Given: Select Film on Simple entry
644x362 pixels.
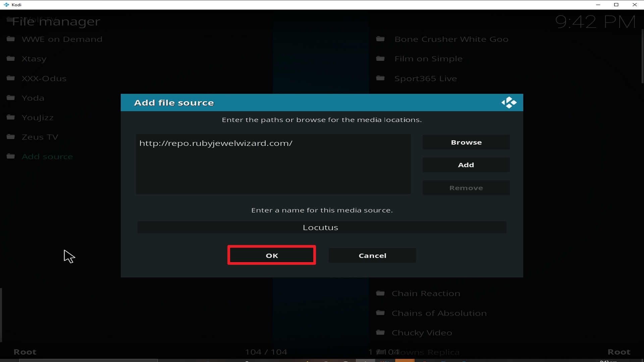Looking at the screenshot, I should click(428, 59).
